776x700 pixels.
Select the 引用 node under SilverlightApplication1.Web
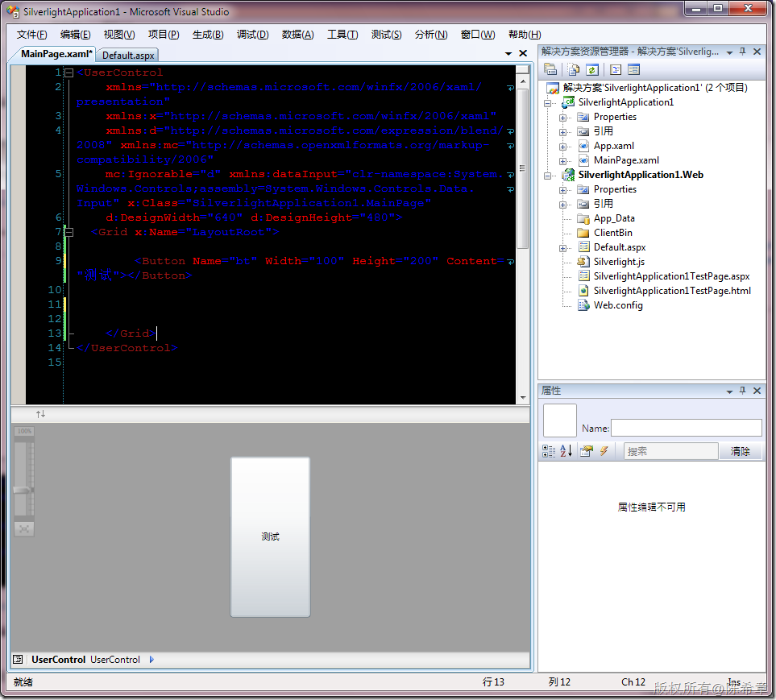click(604, 203)
